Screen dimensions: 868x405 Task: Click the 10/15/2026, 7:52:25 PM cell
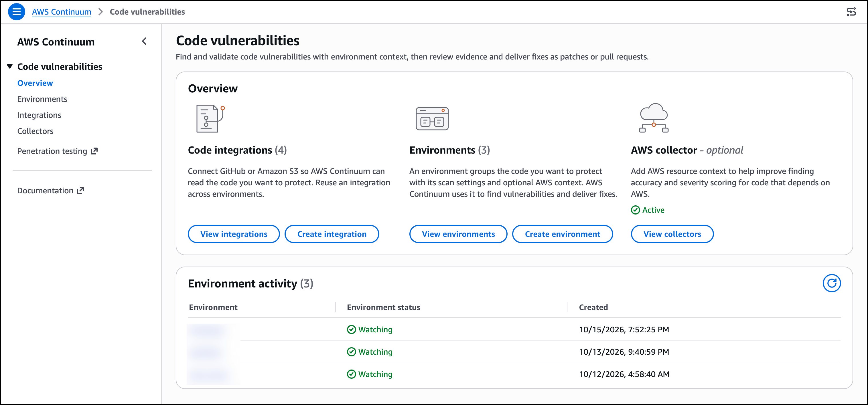(624, 329)
